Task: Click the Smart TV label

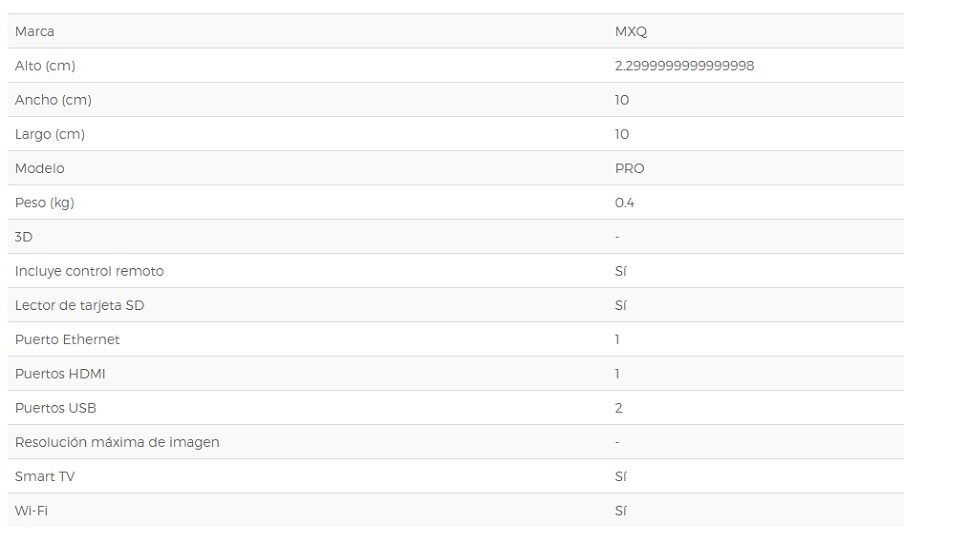Action: [45, 477]
